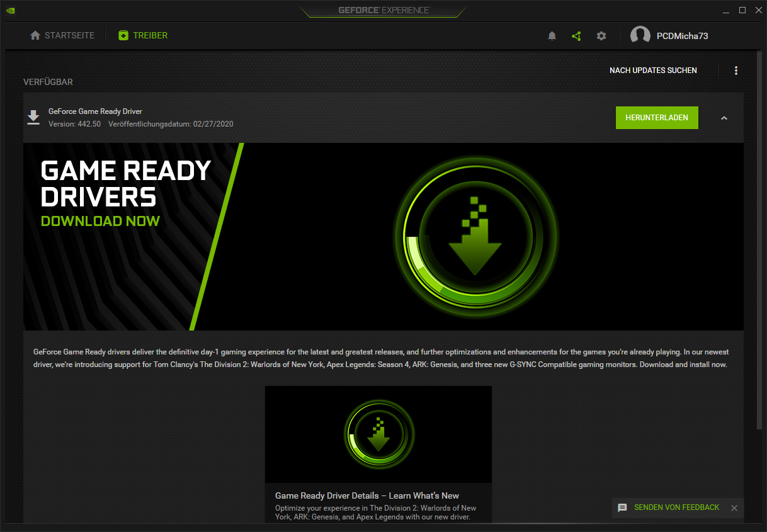Collapse the driver details chevron
This screenshot has height=532, width=767.
724,118
